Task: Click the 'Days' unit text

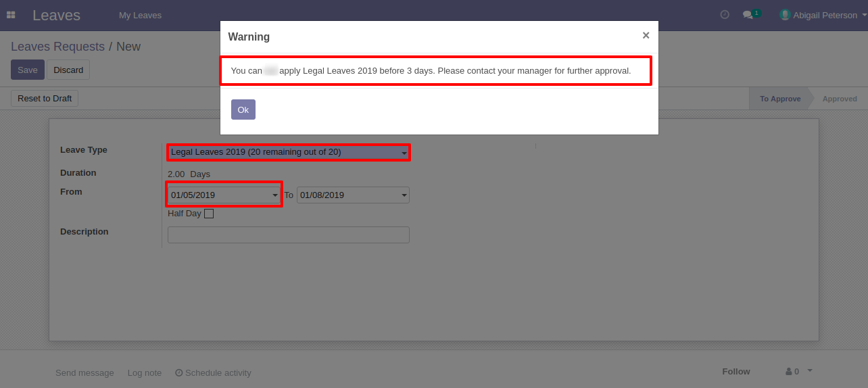Action: click(x=200, y=174)
